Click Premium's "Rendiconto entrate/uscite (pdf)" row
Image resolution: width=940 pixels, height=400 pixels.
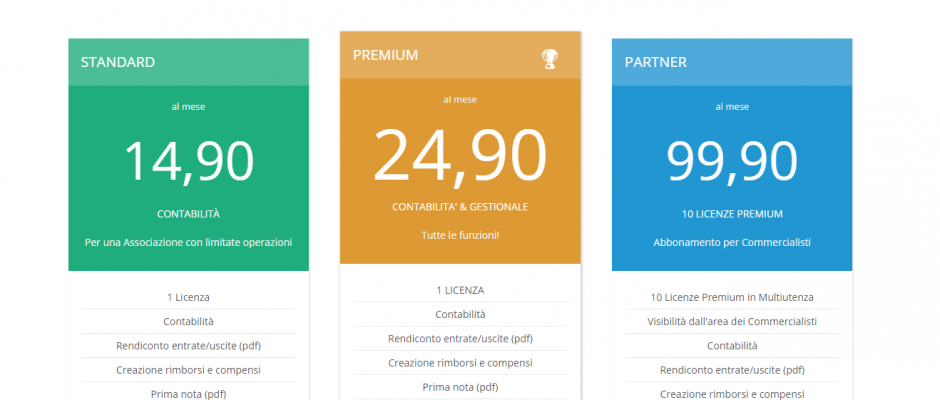(x=460, y=339)
